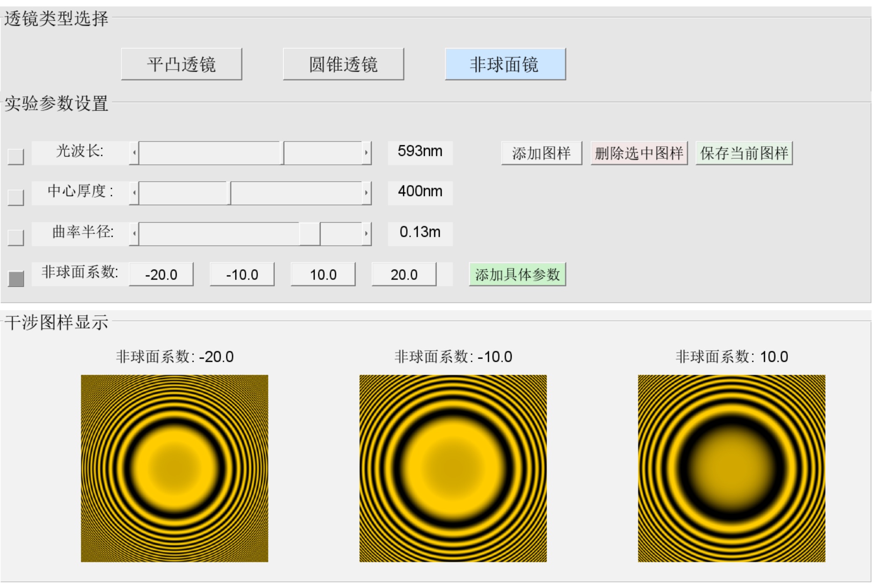The height and width of the screenshot is (588, 872).
Task: Toggle the 非球面系数 checkbox
Action: click(16, 278)
